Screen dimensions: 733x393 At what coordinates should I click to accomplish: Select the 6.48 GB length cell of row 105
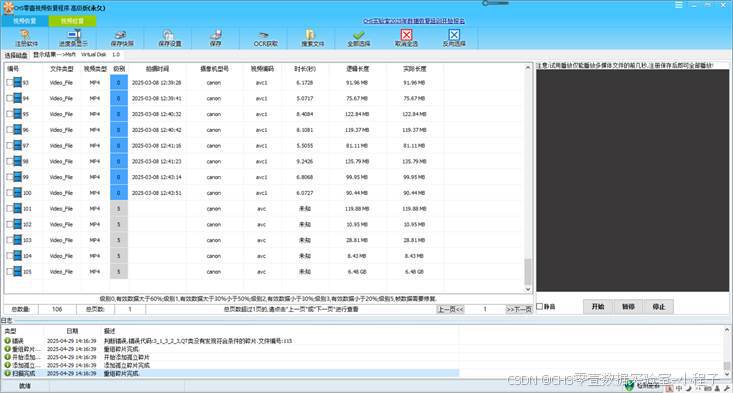pyautogui.click(x=357, y=272)
